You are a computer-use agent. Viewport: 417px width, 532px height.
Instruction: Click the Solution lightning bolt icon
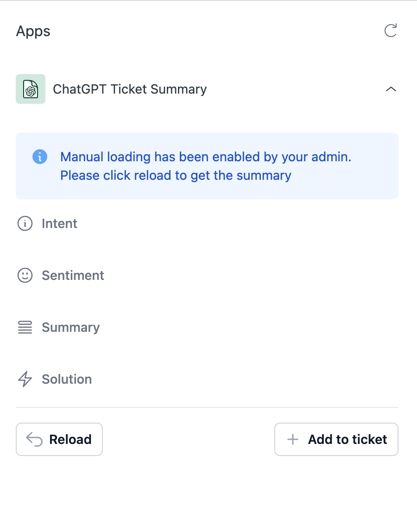(x=25, y=379)
